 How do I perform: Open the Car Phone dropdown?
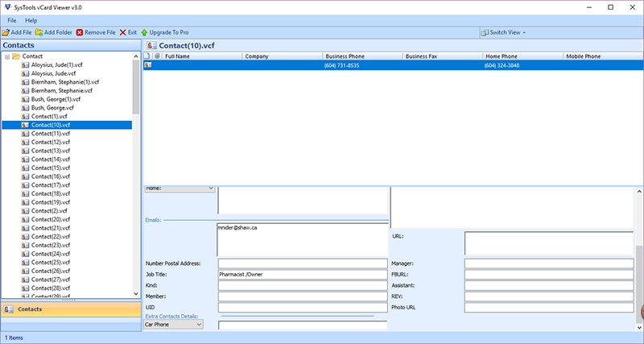[x=173, y=325]
